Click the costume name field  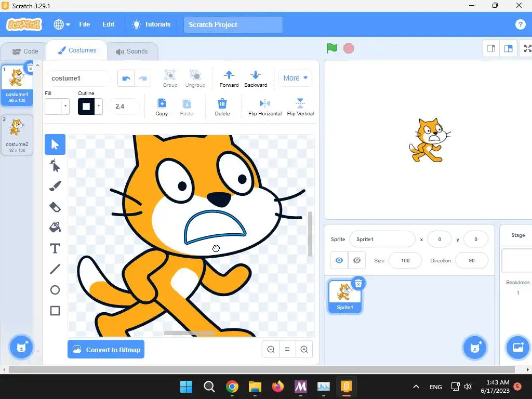[78, 78]
